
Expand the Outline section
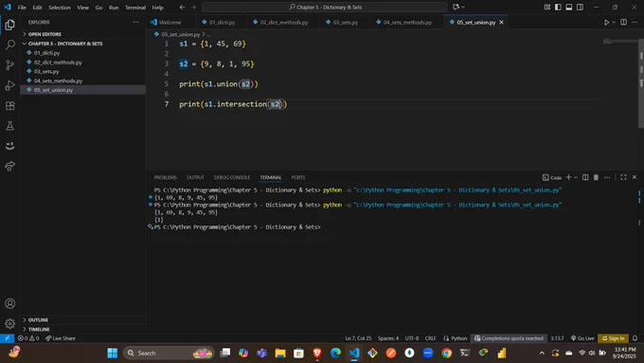[x=38, y=319]
